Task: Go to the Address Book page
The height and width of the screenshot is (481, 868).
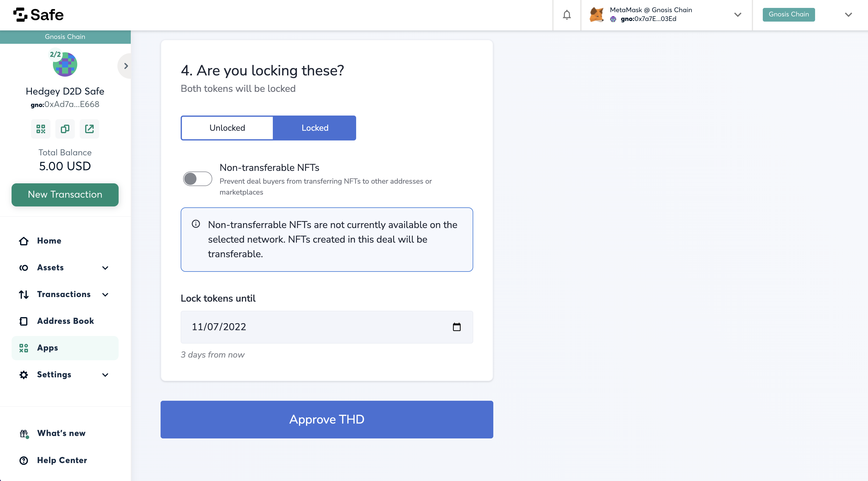Action: tap(65, 321)
